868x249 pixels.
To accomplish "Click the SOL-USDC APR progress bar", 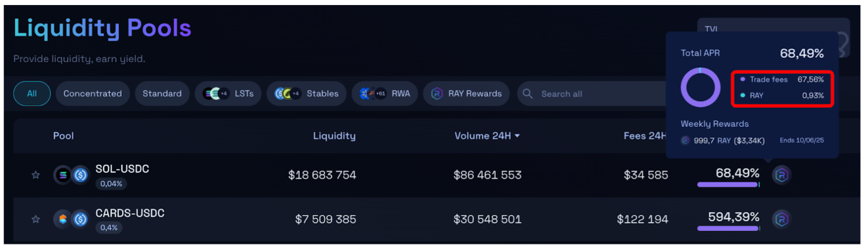I will 727,185.
